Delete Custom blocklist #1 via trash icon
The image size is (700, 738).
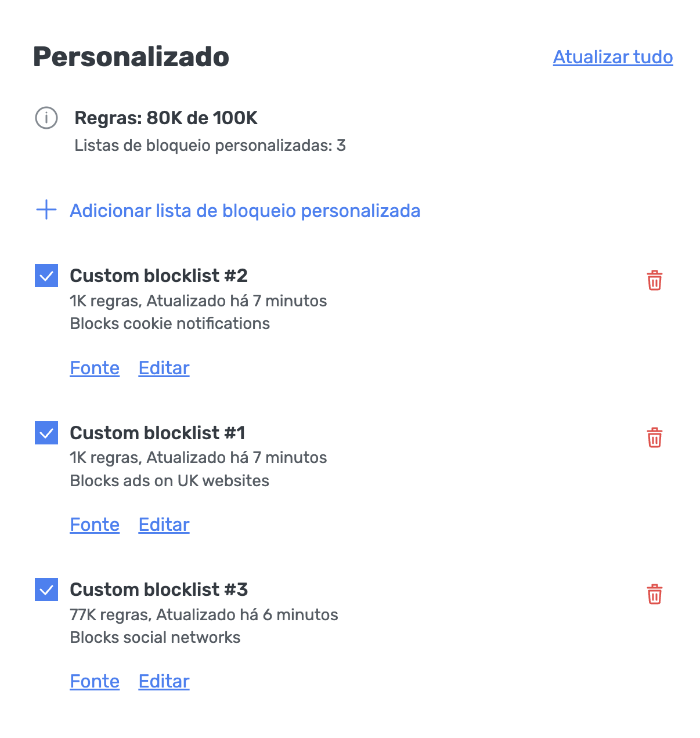[654, 438]
